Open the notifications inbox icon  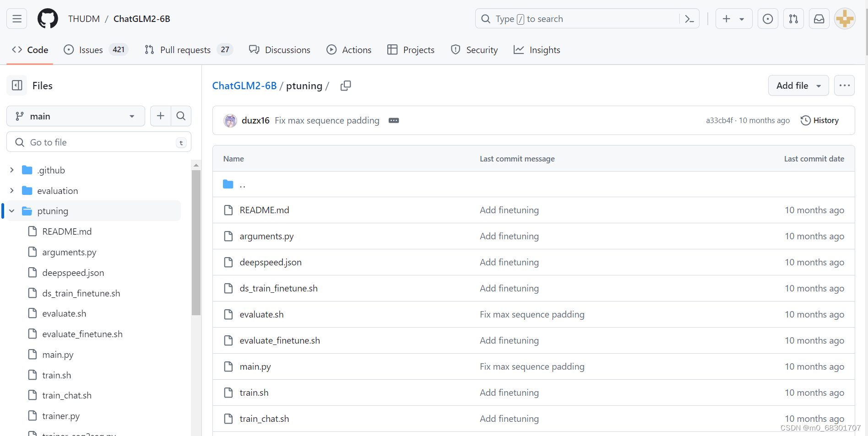pos(819,19)
